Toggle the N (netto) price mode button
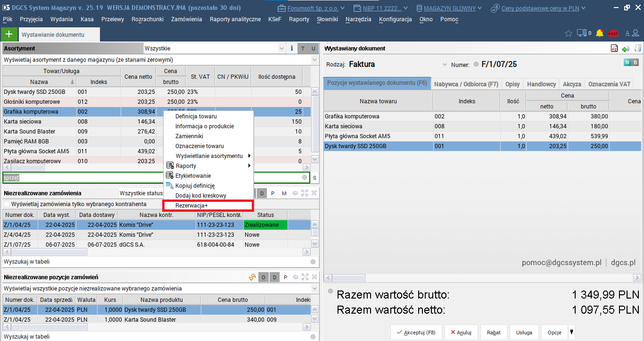The image size is (644, 341). click(x=627, y=63)
